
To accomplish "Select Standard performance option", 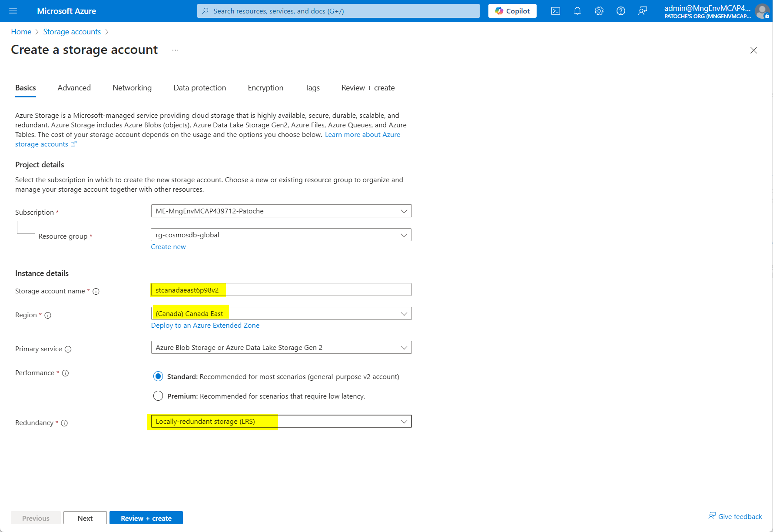I will click(x=158, y=376).
